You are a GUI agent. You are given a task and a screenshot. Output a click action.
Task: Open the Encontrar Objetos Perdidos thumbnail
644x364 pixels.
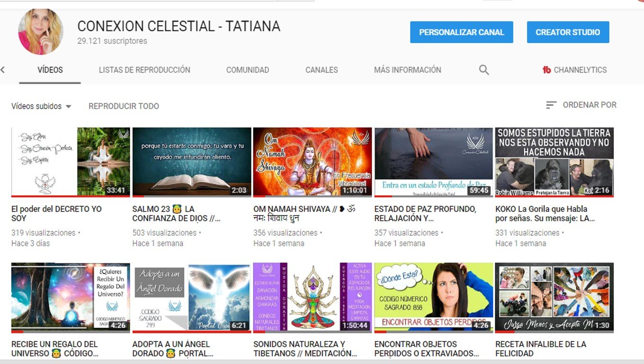tap(434, 297)
